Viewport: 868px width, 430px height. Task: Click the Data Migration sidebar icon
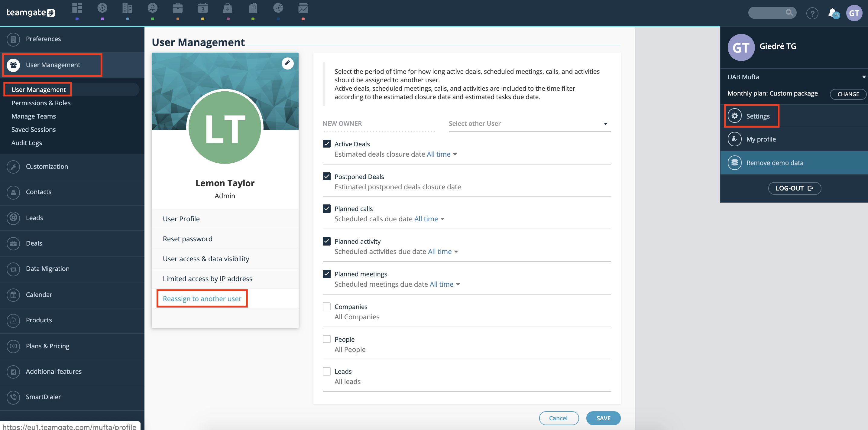click(x=13, y=269)
